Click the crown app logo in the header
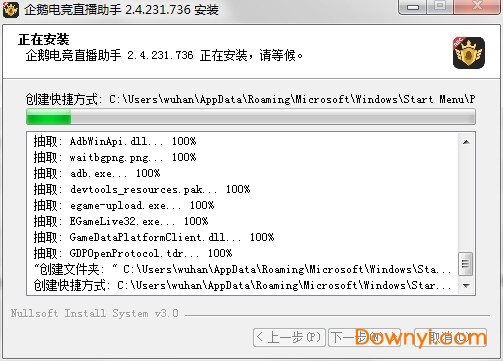503x361 pixels. point(469,53)
